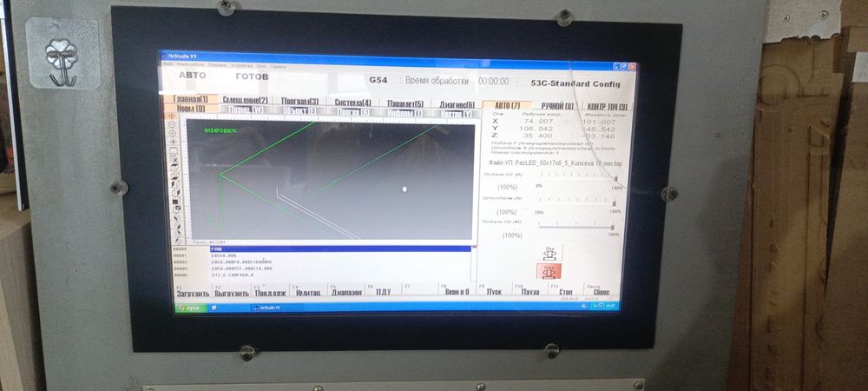Open the Позиц (W) sub-tab
The width and height of the screenshot is (868, 391).
click(x=247, y=109)
